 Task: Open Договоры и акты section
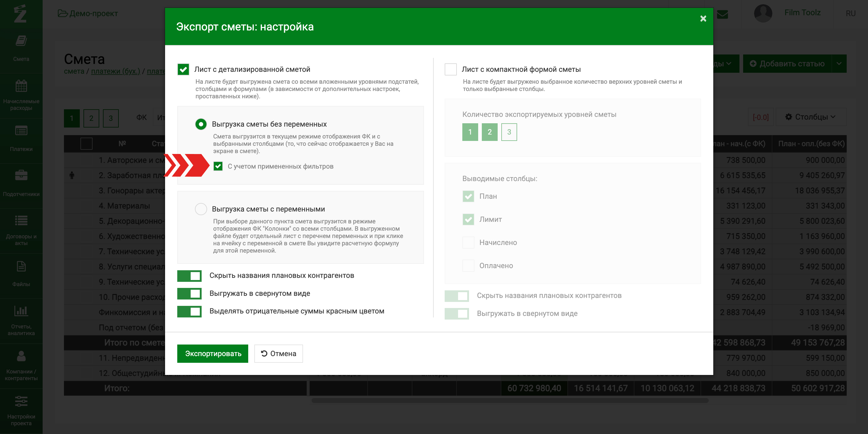(x=21, y=230)
